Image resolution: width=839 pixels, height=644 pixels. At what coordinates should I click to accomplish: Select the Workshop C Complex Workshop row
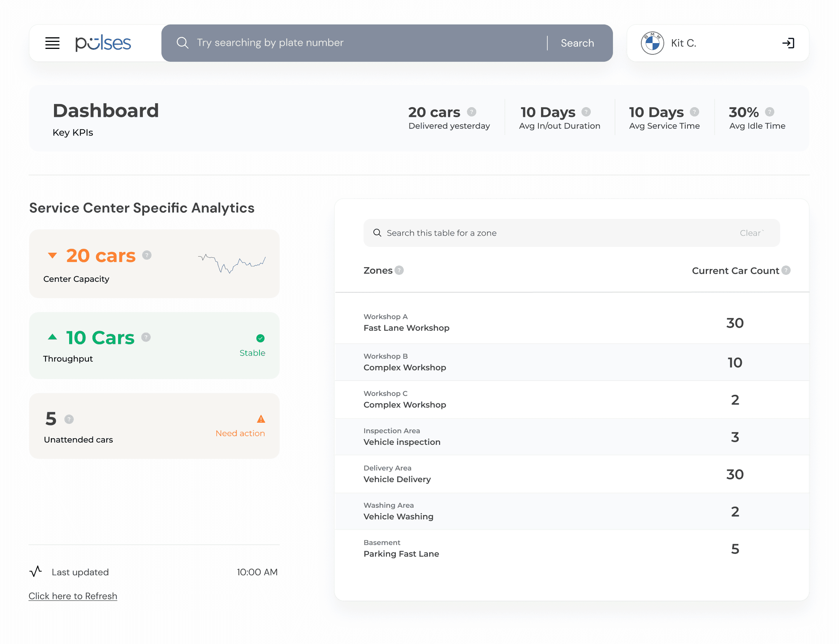pos(572,399)
